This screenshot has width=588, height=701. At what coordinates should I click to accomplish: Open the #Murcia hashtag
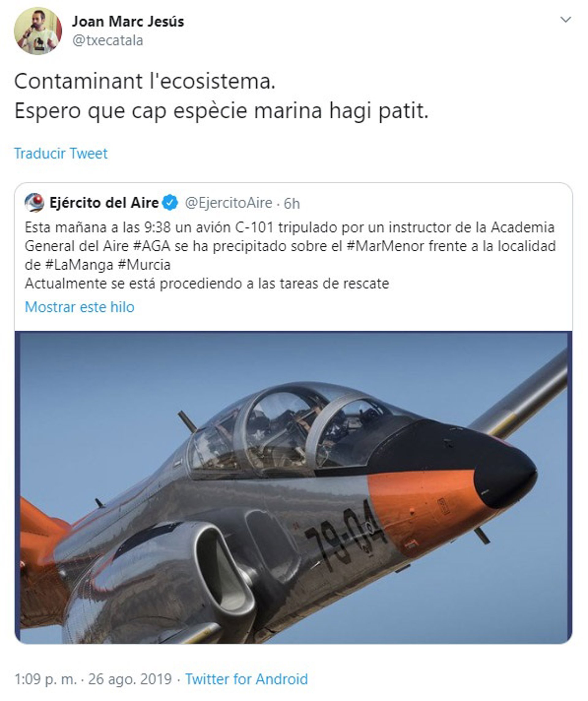(x=144, y=265)
